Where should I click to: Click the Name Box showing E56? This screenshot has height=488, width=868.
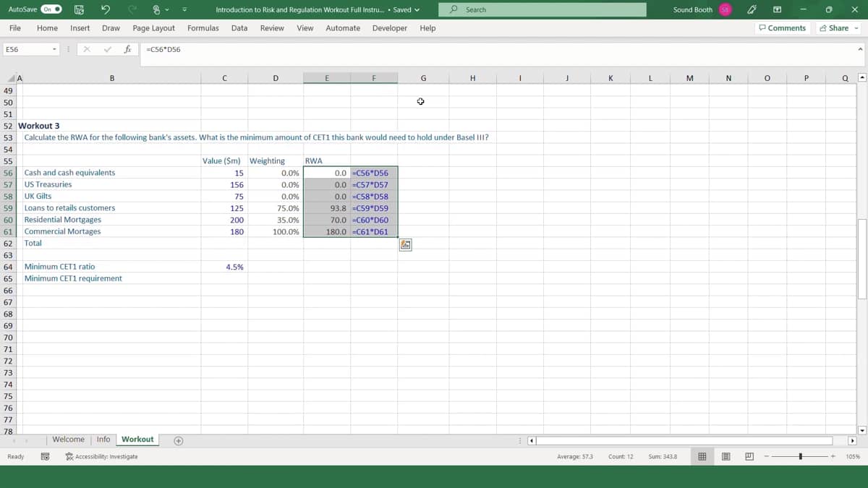click(x=26, y=50)
